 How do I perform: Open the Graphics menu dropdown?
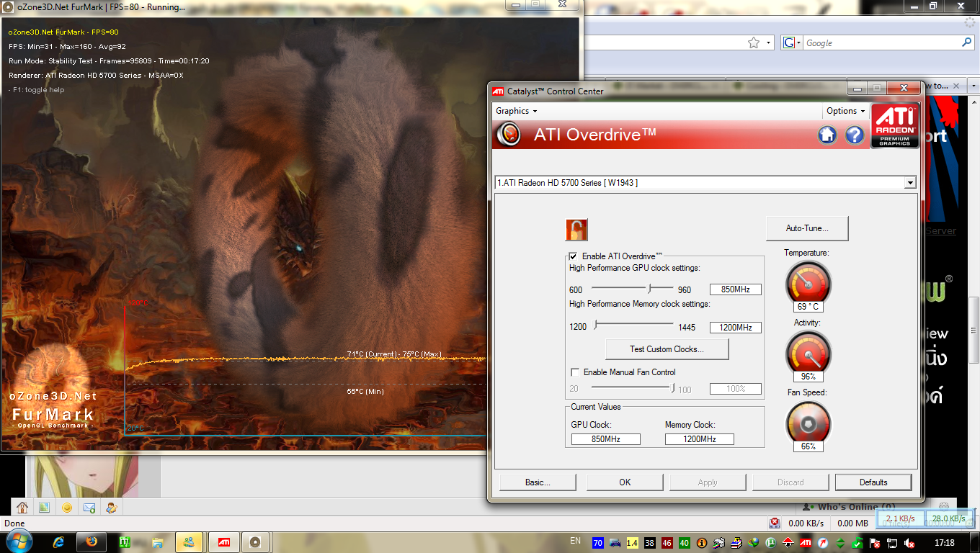pyautogui.click(x=516, y=111)
